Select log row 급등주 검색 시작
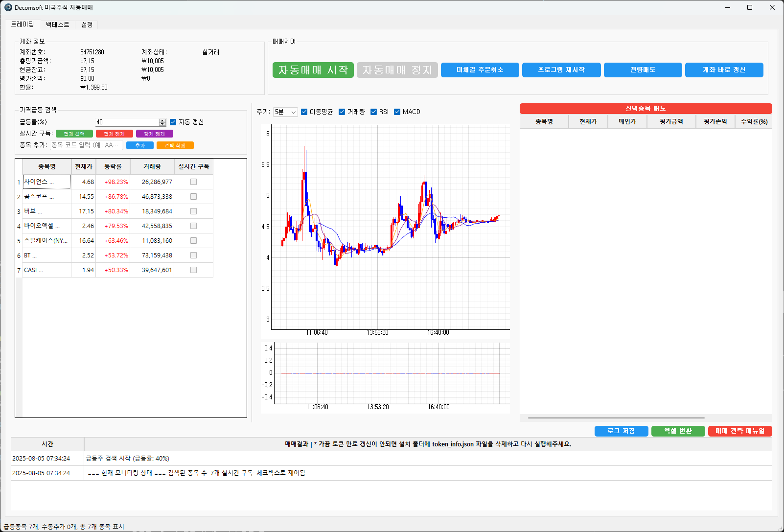784x532 pixels. pos(392,459)
